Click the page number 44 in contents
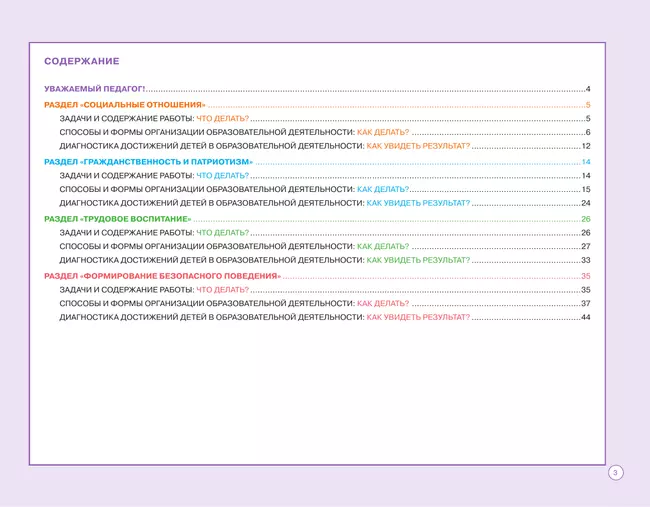This screenshot has height=507, width=650. point(586,318)
